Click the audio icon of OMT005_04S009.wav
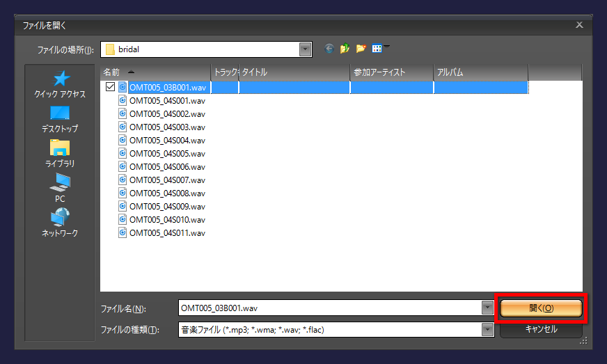This screenshot has width=607, height=364. click(x=123, y=207)
